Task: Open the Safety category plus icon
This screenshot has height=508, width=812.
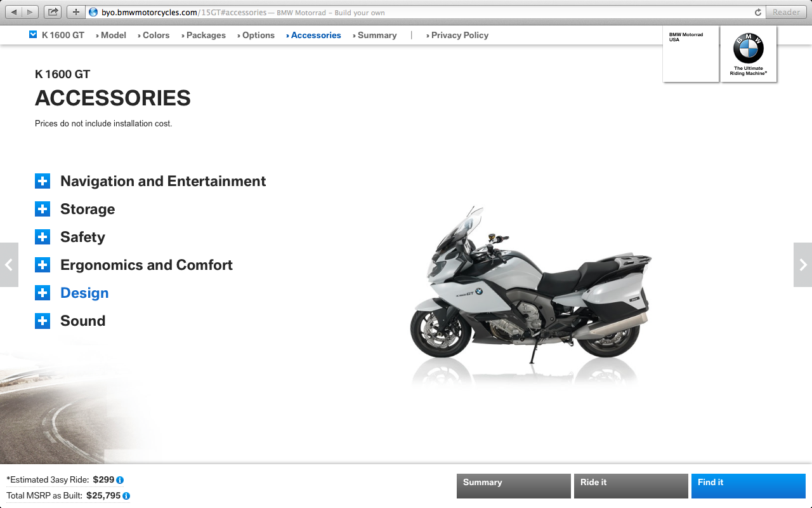Action: (x=43, y=237)
